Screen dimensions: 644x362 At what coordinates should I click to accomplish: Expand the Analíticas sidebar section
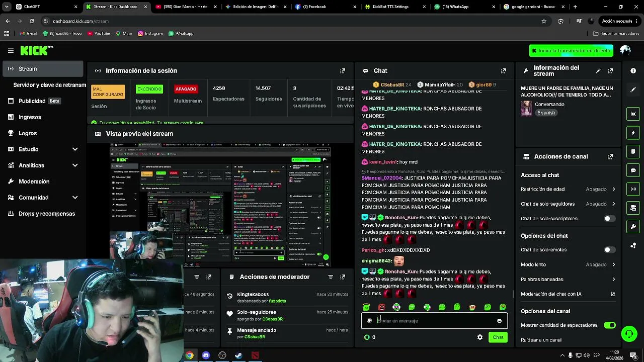click(x=43, y=165)
